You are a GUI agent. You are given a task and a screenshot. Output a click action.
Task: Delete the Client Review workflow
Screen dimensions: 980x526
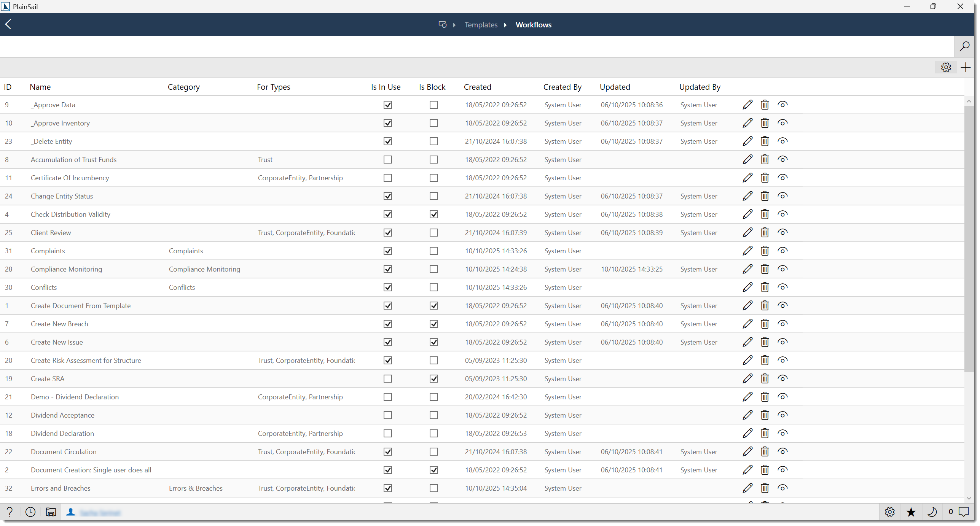tap(765, 232)
